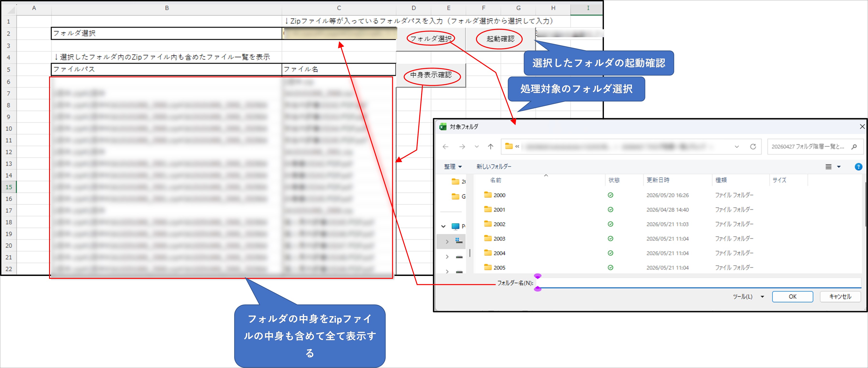Expand the selected drive node in navigation pane
The image size is (868, 368).
point(447,241)
